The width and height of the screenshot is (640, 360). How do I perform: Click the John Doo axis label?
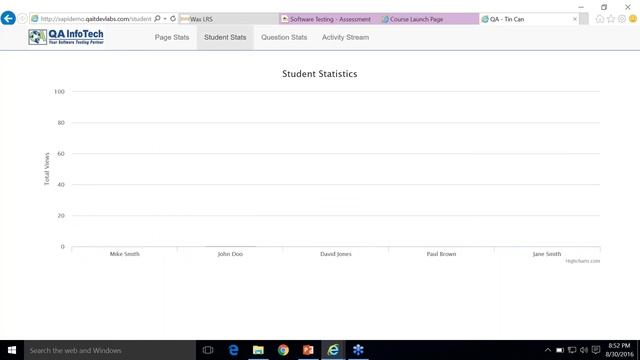coord(230,254)
